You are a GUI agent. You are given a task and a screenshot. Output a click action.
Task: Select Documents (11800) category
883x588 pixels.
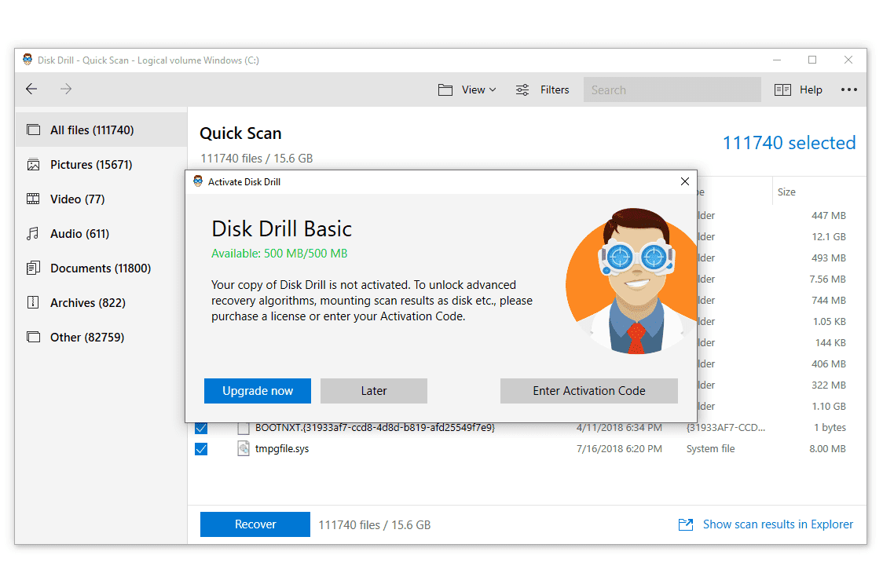[x=101, y=268]
